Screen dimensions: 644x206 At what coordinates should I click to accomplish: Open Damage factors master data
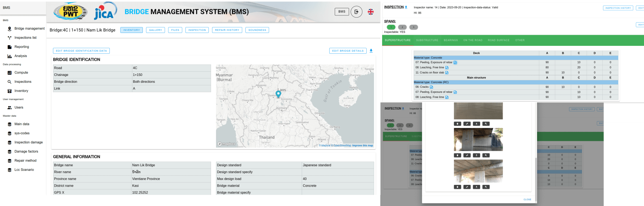click(23, 152)
